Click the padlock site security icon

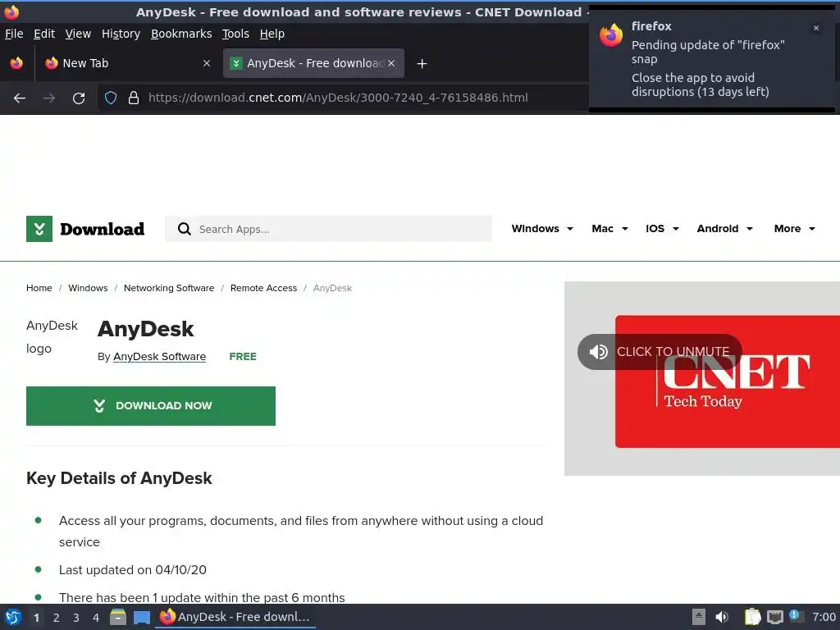click(134, 98)
